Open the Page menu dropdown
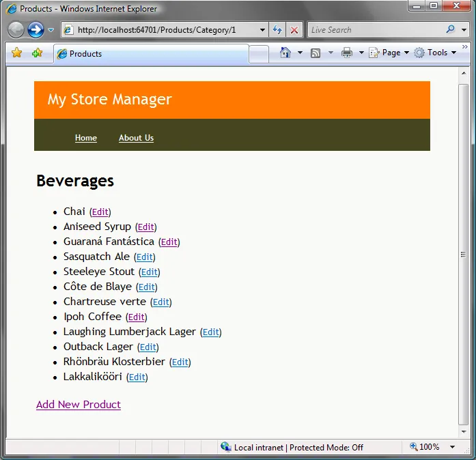Viewport: 476px width, 460px height. [389, 53]
